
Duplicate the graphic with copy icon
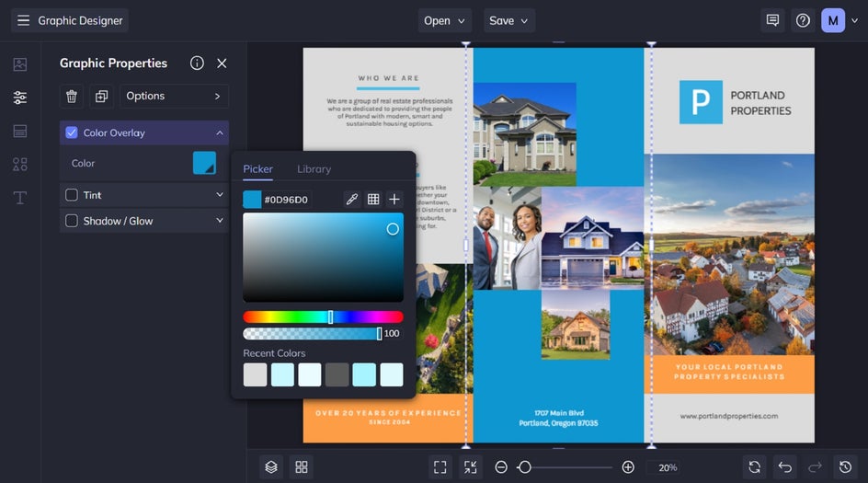coord(101,97)
